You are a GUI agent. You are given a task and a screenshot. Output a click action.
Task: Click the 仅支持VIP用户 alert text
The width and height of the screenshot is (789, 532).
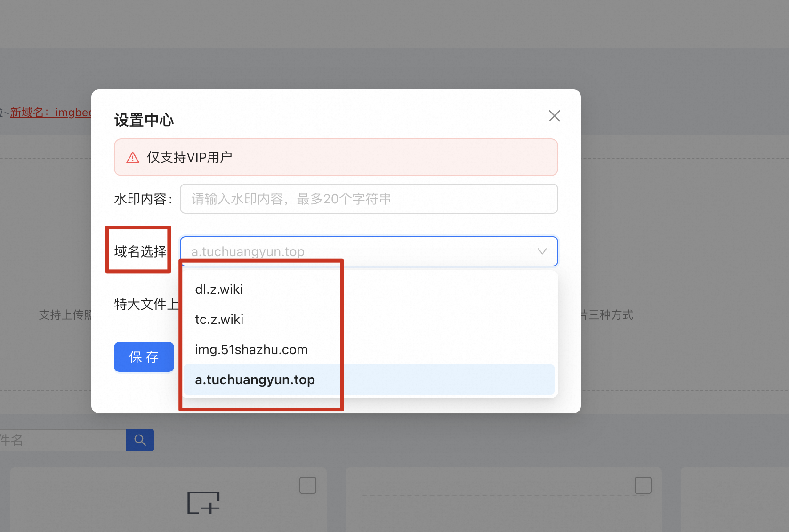[190, 157]
